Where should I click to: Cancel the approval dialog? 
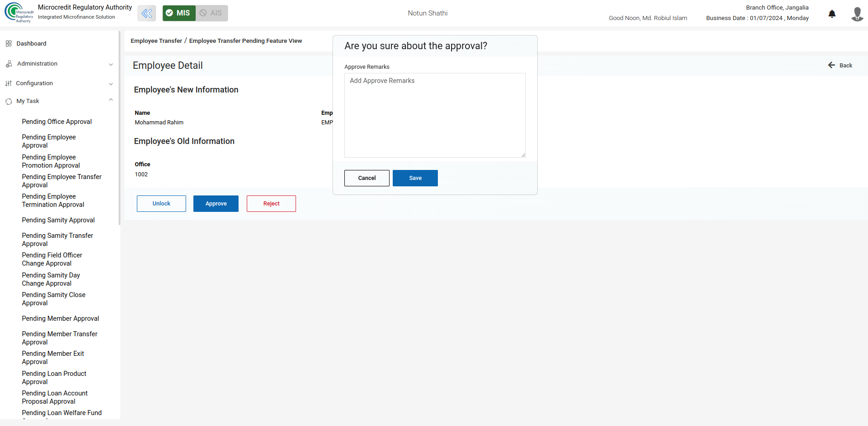(367, 178)
